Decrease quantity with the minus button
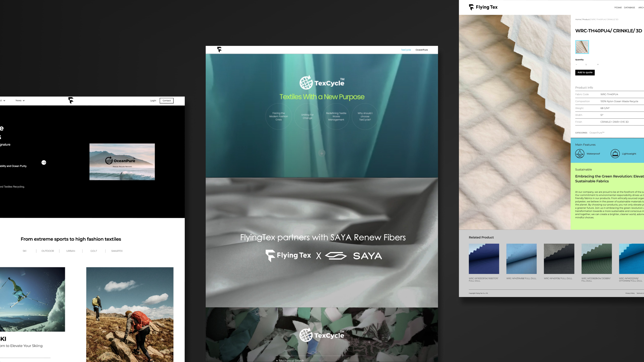The height and width of the screenshot is (362, 644). coord(576,64)
